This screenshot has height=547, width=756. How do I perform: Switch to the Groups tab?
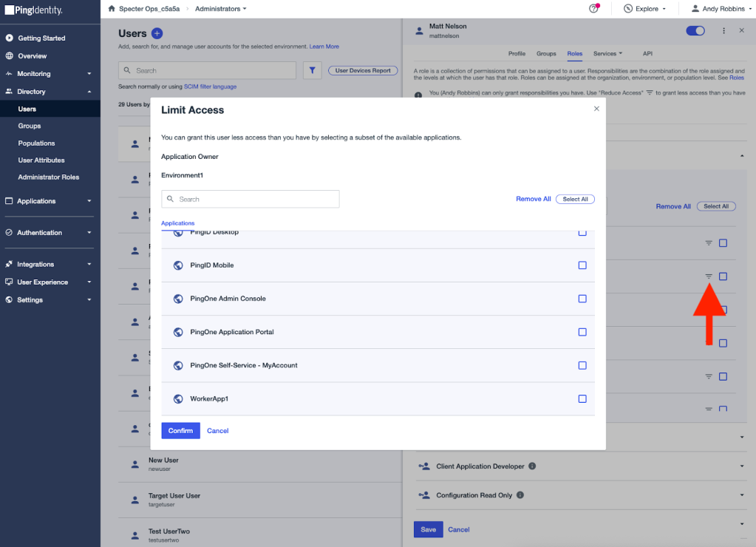coord(546,54)
